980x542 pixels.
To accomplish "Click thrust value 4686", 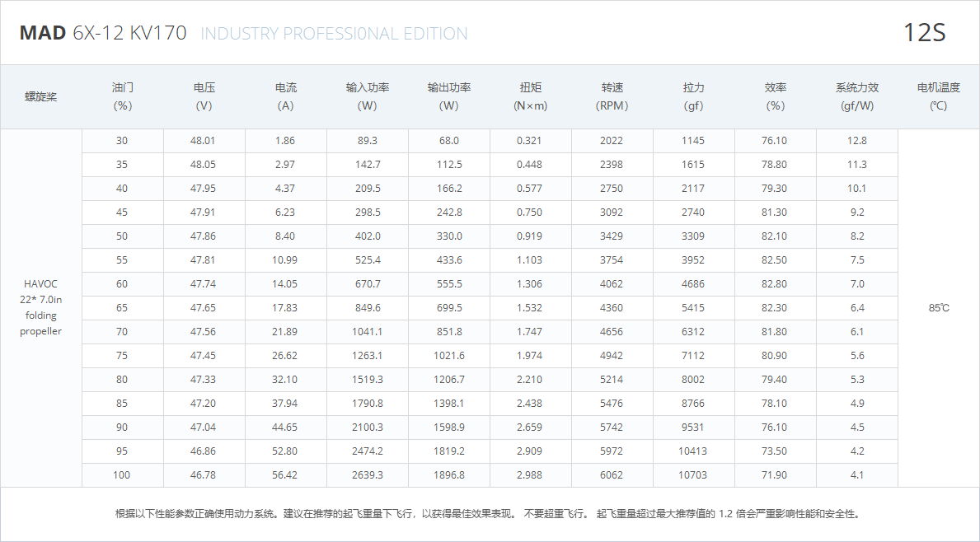I will (x=693, y=283).
